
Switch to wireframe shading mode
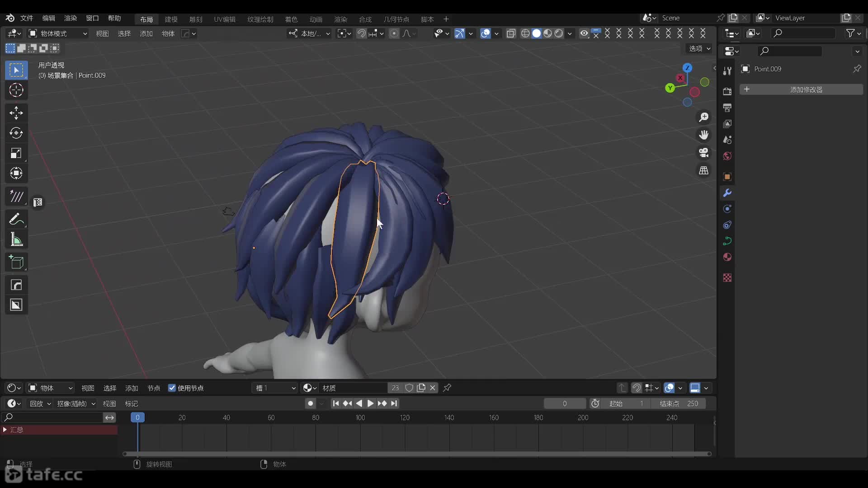coord(525,33)
